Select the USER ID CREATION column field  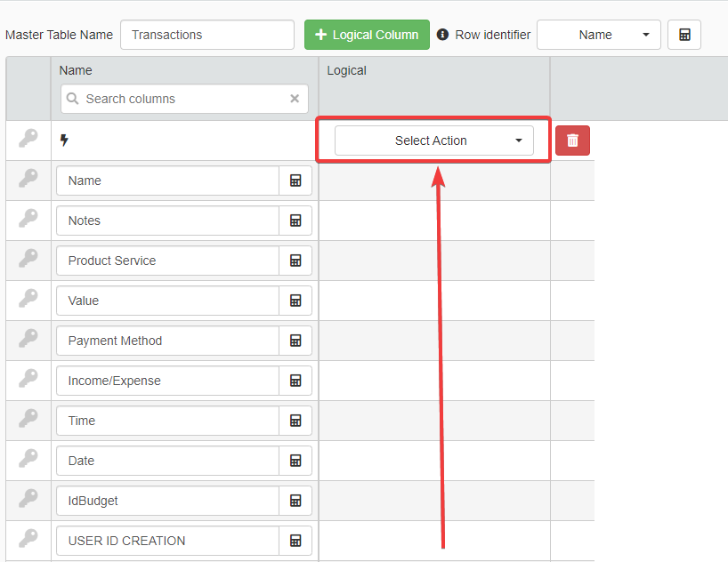point(167,541)
